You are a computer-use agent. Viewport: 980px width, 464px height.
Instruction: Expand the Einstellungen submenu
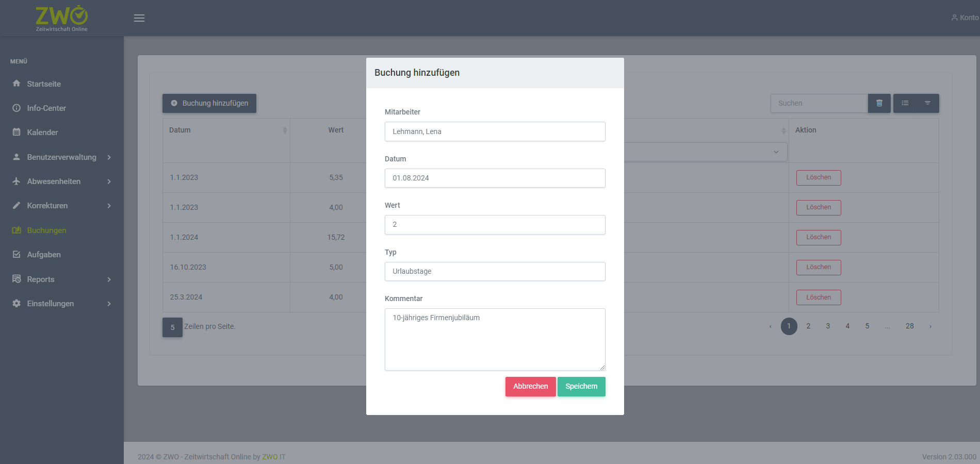click(109, 304)
